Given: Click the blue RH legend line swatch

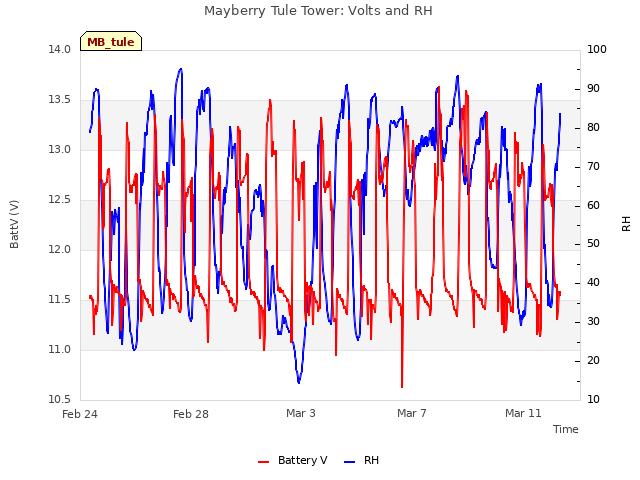Looking at the screenshot, I should click(350, 462).
